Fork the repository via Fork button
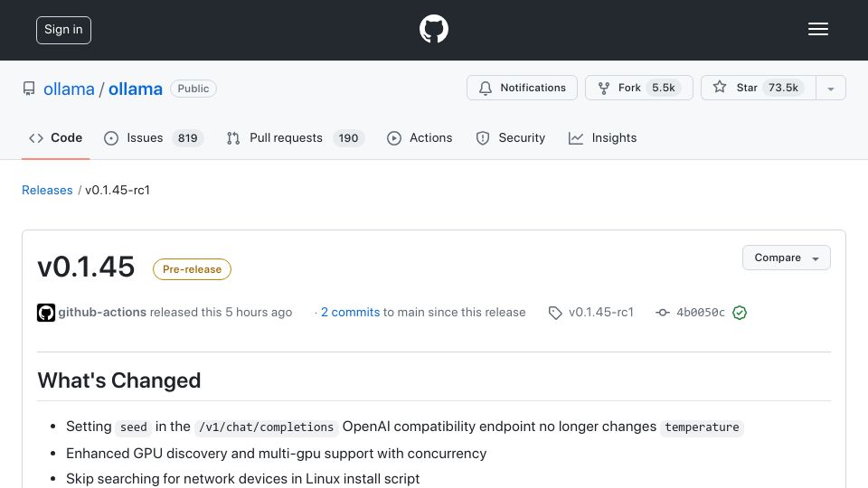The width and height of the screenshot is (868, 488). click(x=639, y=88)
